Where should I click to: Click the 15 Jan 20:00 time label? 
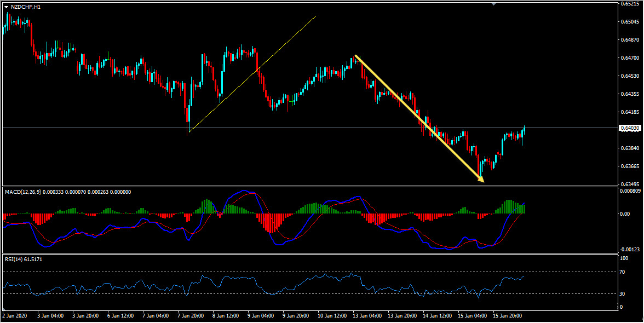508,316
